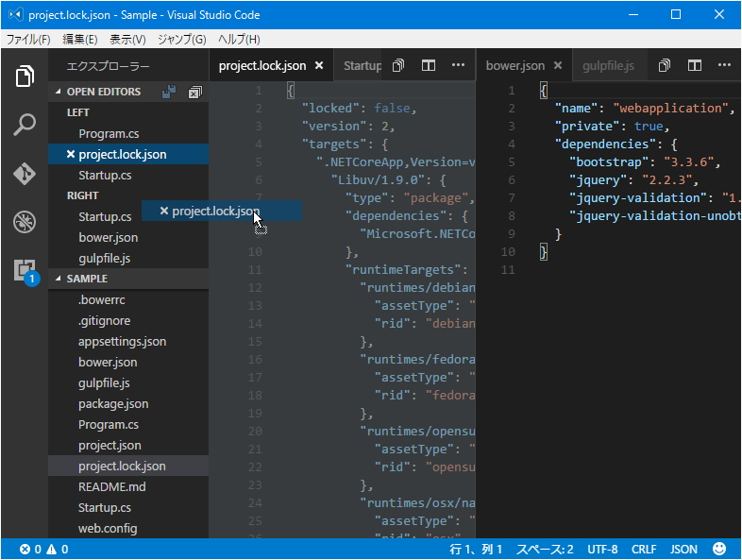Image resolution: width=742 pixels, height=560 pixels.
Task: Open the 編集(E) menu
Action: click(x=80, y=40)
